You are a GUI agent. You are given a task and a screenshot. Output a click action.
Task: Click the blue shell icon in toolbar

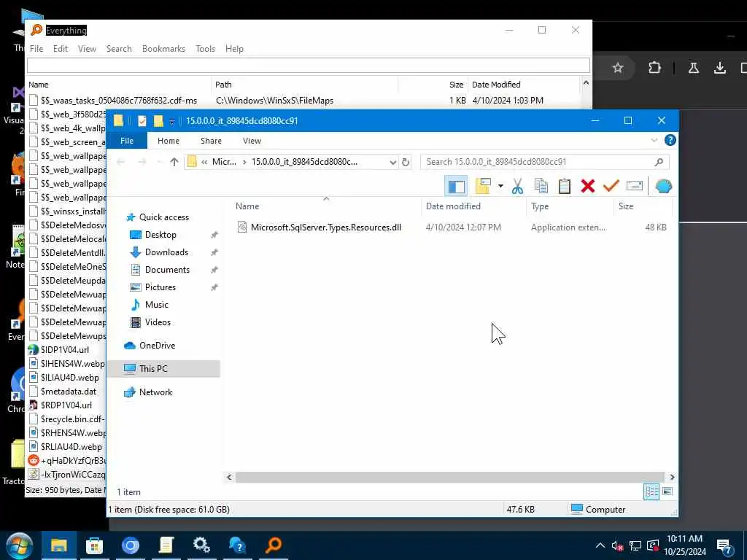tap(664, 186)
